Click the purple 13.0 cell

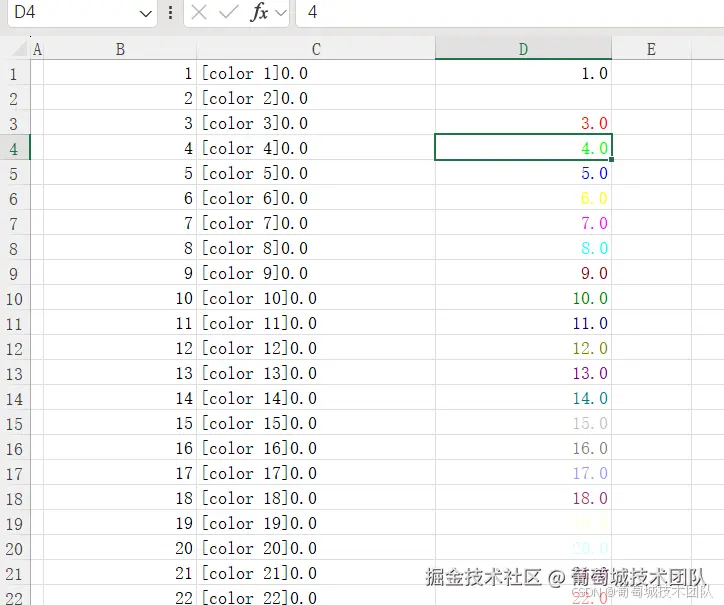524,373
